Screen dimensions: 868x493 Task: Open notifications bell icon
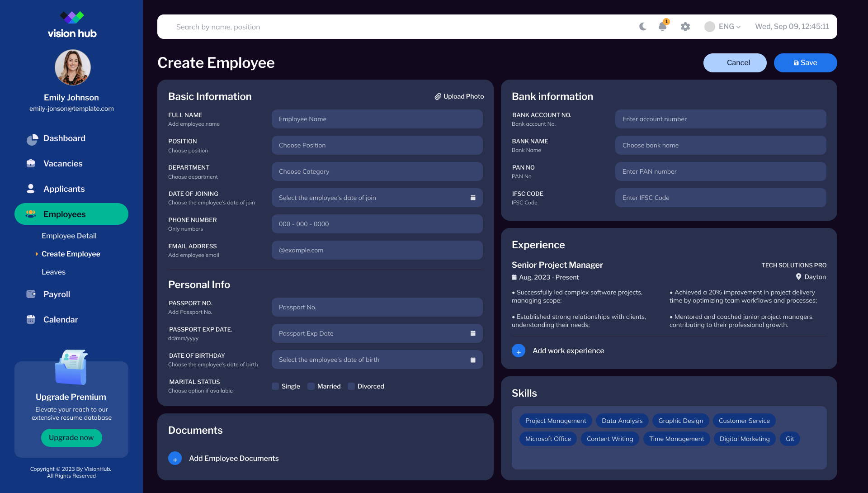click(663, 26)
